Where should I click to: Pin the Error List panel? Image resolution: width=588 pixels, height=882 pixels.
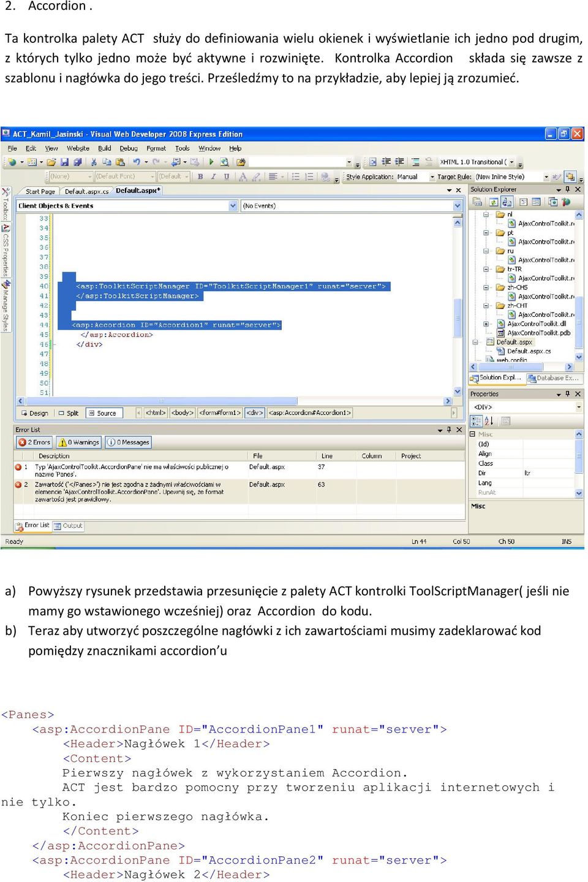click(x=449, y=430)
